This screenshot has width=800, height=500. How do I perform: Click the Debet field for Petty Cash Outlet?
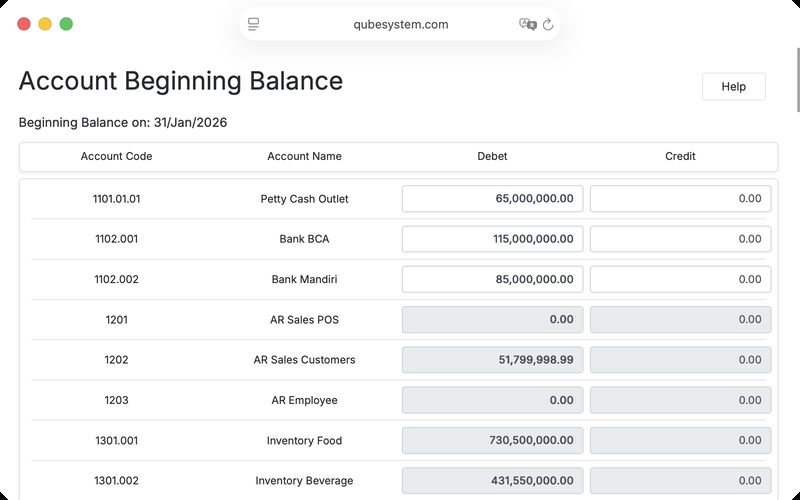492,198
